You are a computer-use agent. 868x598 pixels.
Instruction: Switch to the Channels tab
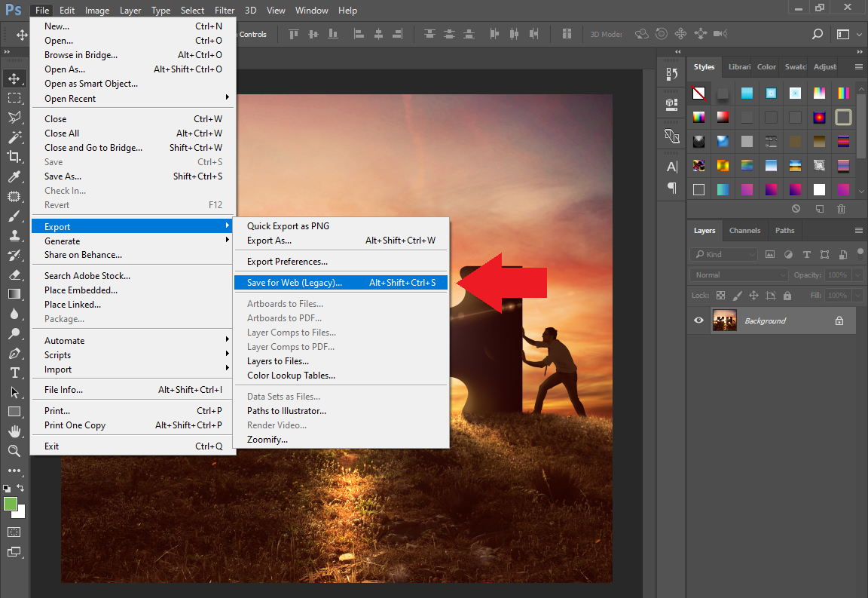(744, 231)
